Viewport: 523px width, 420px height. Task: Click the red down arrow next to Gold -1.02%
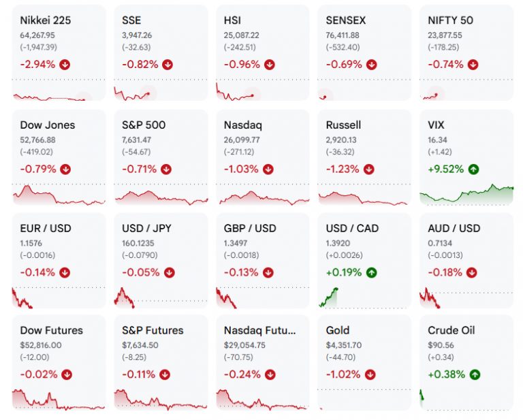point(370,374)
